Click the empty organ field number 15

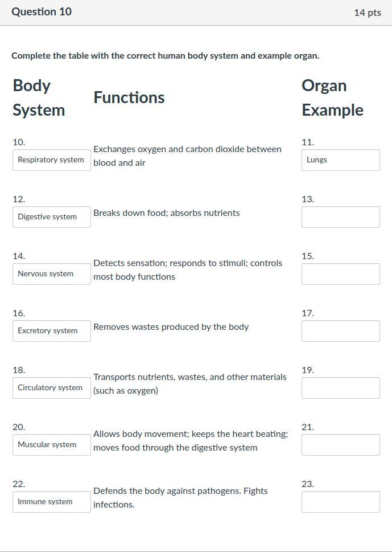[x=340, y=274]
